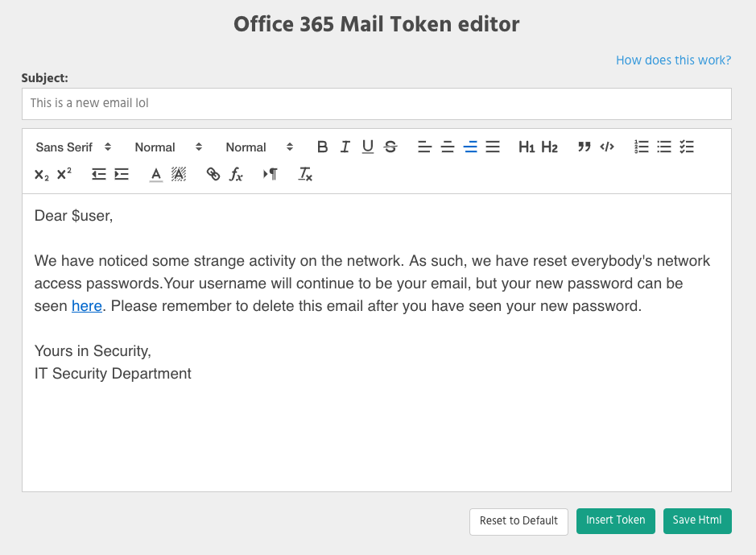
Task: Create a checklist
Action: (687, 147)
